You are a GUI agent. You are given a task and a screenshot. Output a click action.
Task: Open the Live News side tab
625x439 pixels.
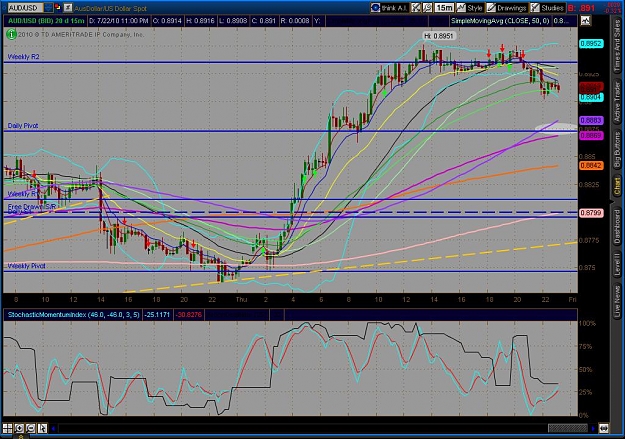617,299
